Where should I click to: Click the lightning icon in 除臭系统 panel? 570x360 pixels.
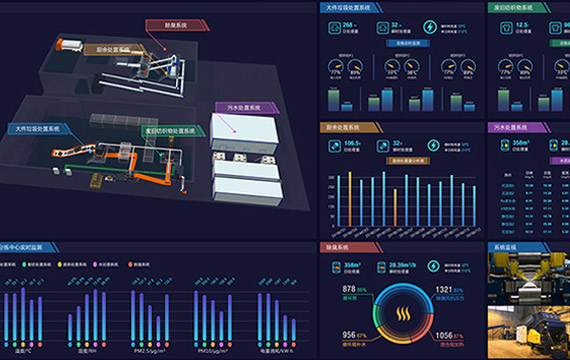click(x=433, y=266)
